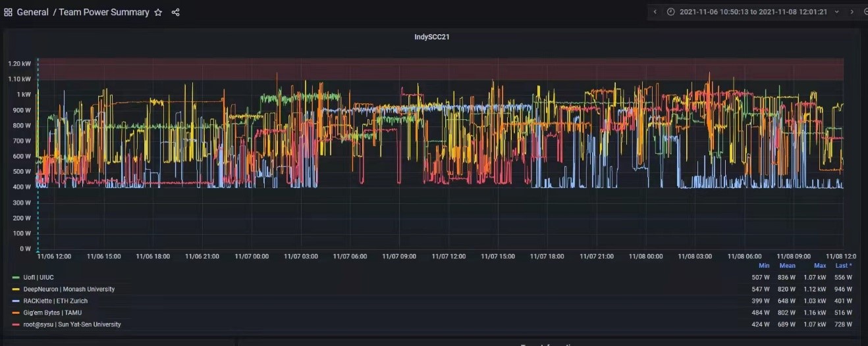Click the zoom out time range icon
This screenshot has height=346, width=868.
(x=865, y=12)
